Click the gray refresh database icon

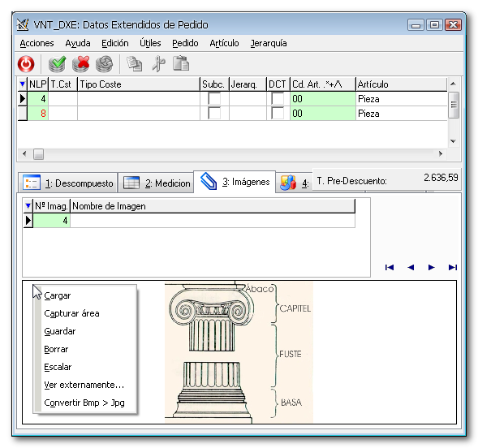[104, 64]
